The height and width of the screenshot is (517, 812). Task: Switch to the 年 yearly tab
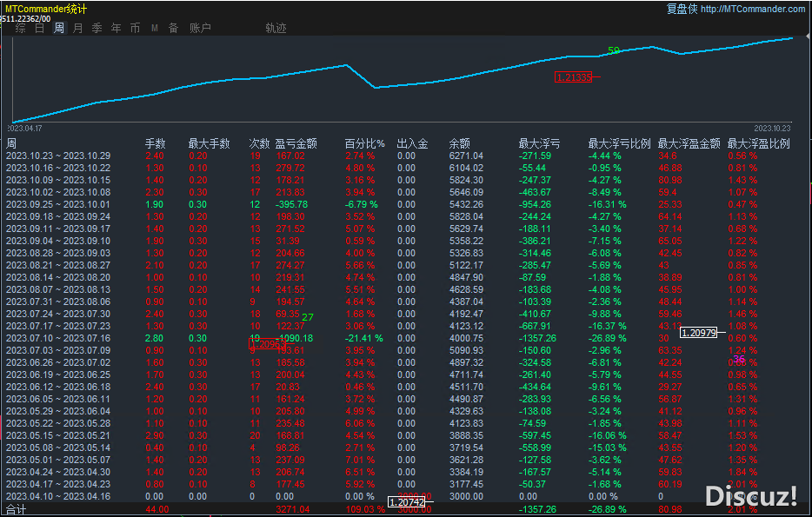(116, 28)
